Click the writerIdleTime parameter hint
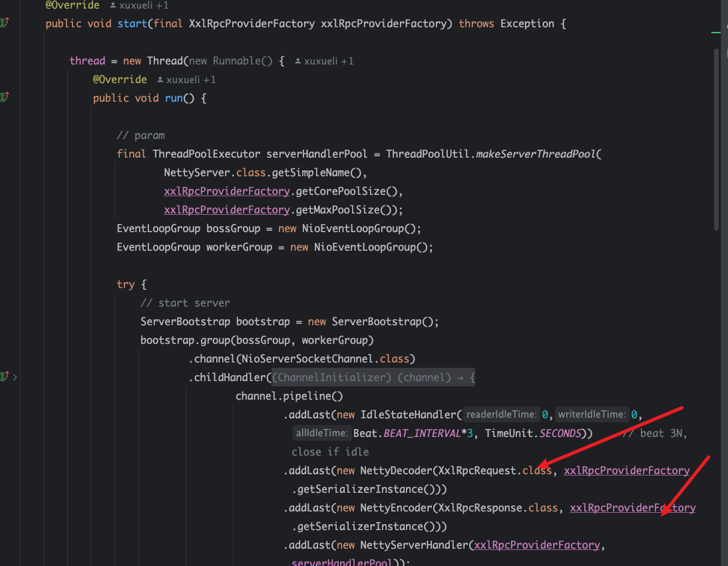The width and height of the screenshot is (728, 566). [592, 415]
